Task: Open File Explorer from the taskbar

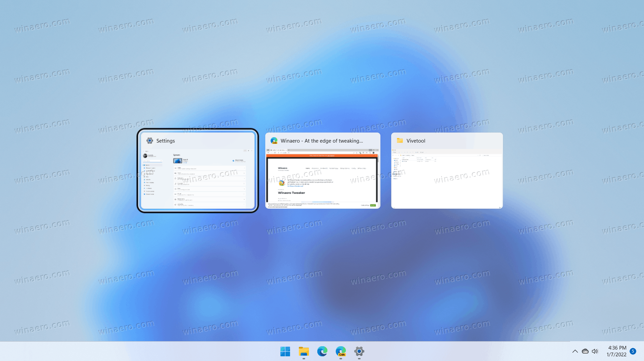Action: 304,351
